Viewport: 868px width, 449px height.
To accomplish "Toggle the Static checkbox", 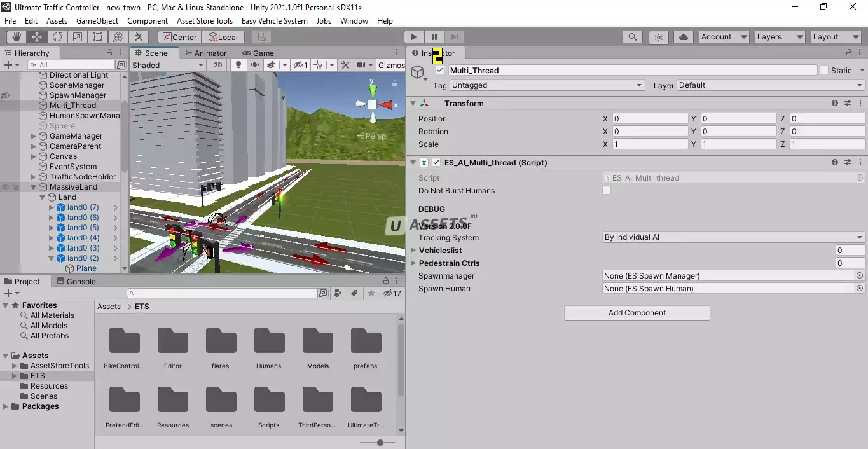I will coord(824,71).
